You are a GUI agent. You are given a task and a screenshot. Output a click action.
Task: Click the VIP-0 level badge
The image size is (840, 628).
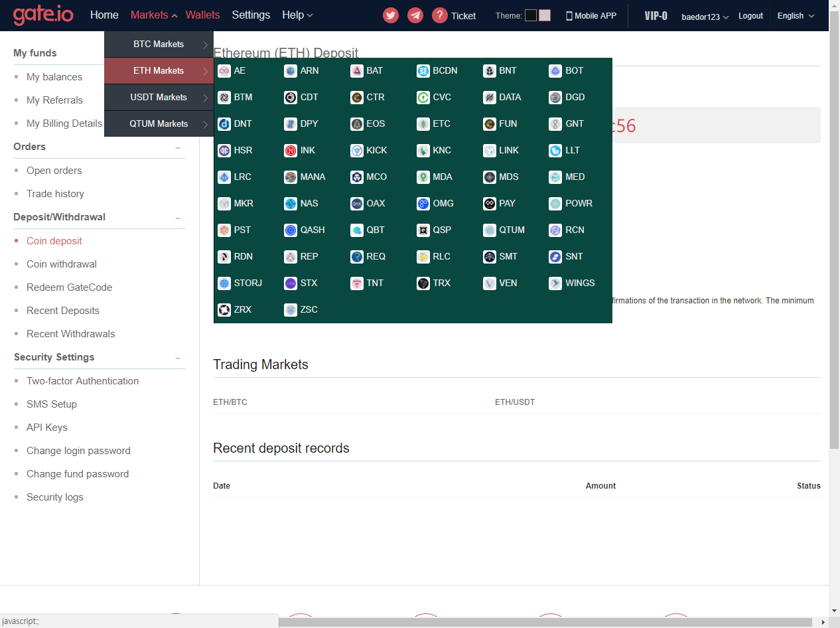click(656, 16)
